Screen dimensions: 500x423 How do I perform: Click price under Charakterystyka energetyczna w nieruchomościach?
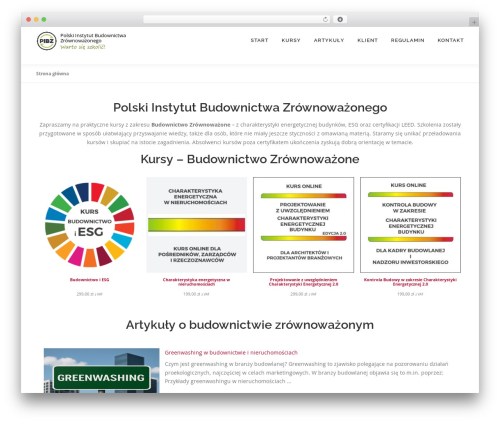196,294
